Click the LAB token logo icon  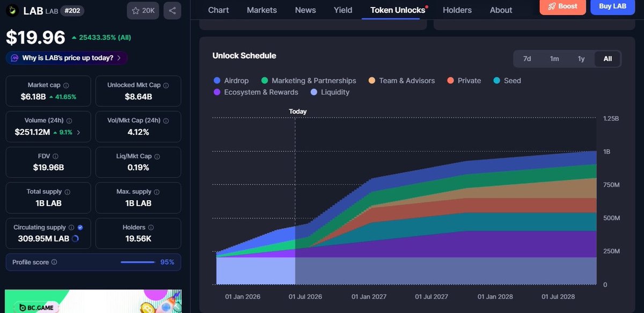pos(12,10)
